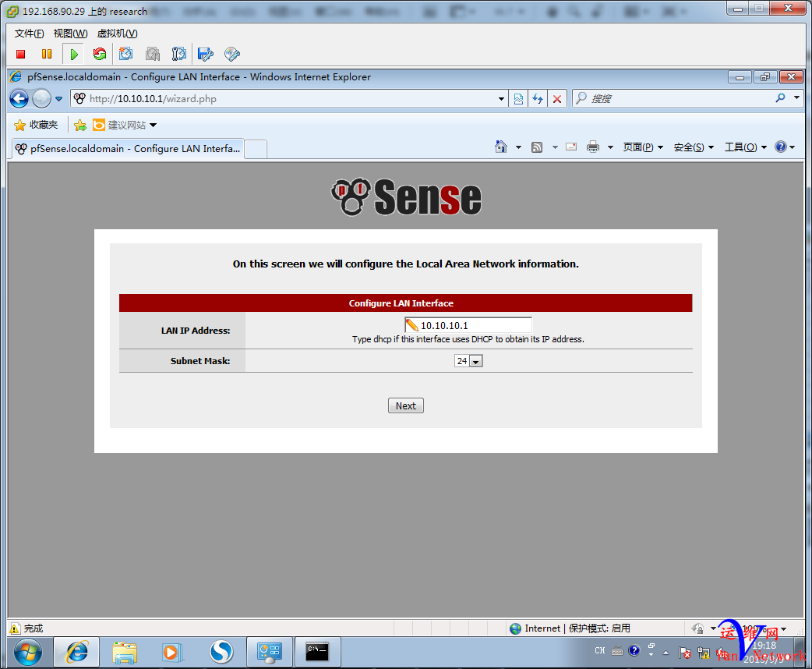Screen dimensions: 812x669
Task: Take a snapshot of the virtual machine
Action: pos(125,54)
